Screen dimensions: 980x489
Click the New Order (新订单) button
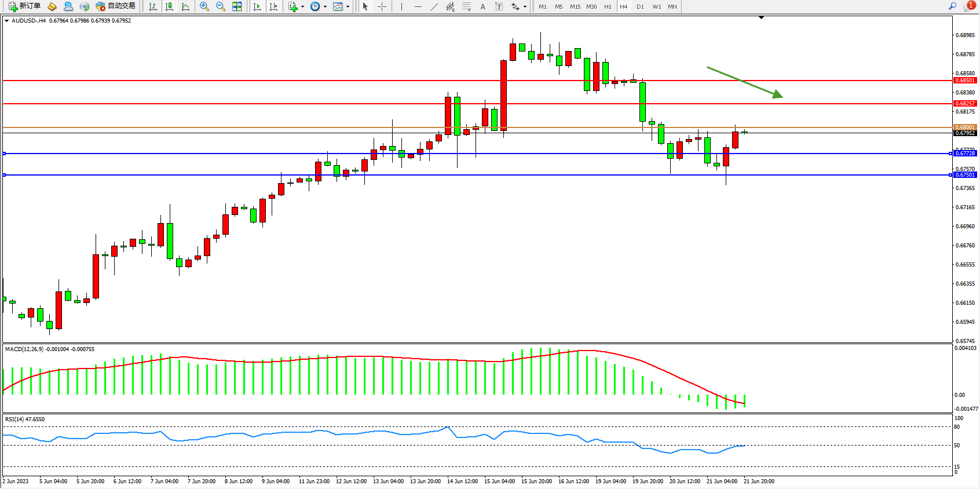(x=24, y=6)
